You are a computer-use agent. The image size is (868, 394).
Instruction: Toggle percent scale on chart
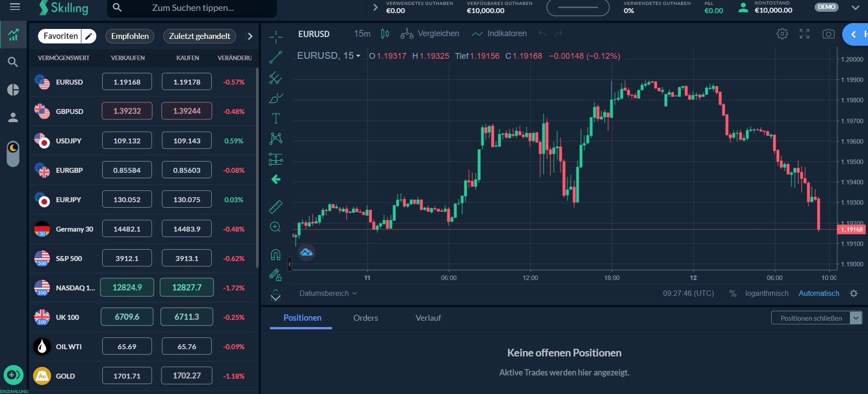pyautogui.click(x=733, y=294)
